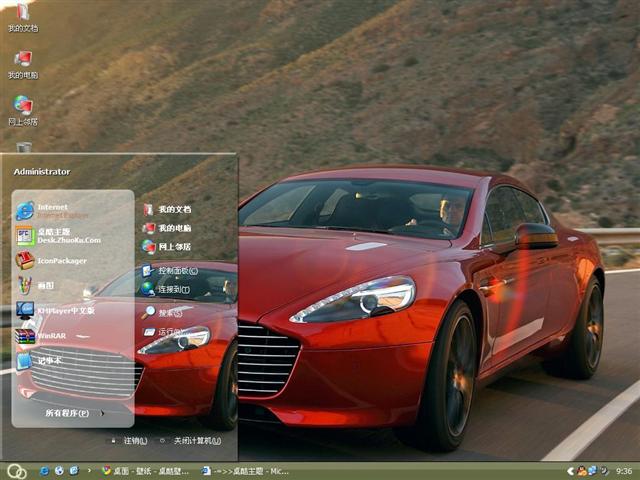Open 我的电脑 desktop icon
This screenshot has height=480, width=640.
point(23,64)
